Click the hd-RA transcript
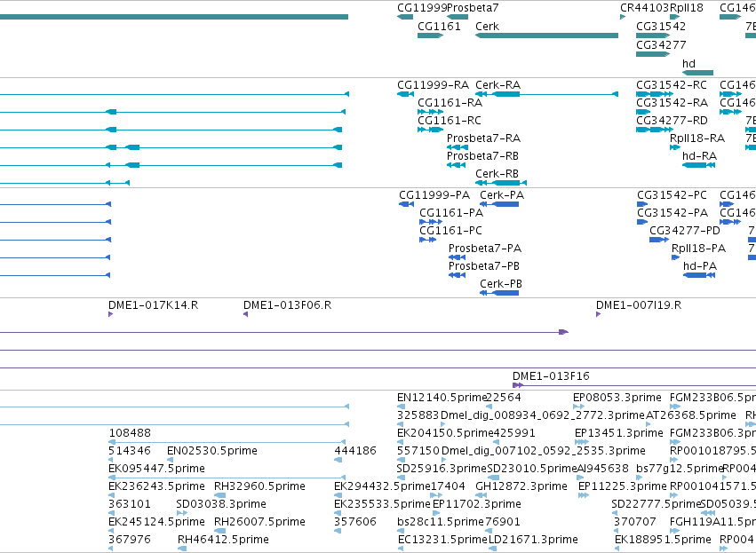Image resolution: width=756 pixels, height=553 pixels. click(698, 165)
